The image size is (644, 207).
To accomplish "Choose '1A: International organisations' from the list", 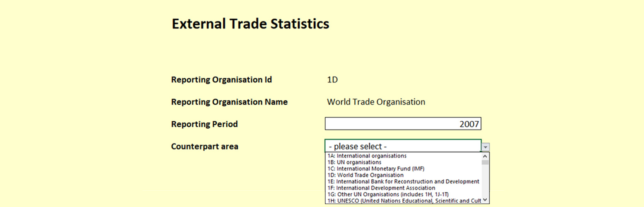I will pos(367,156).
